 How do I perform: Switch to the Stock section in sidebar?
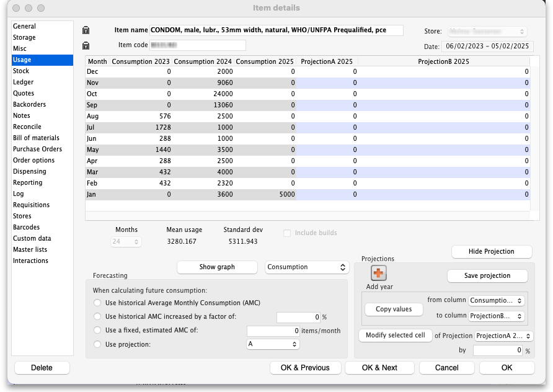coord(21,71)
